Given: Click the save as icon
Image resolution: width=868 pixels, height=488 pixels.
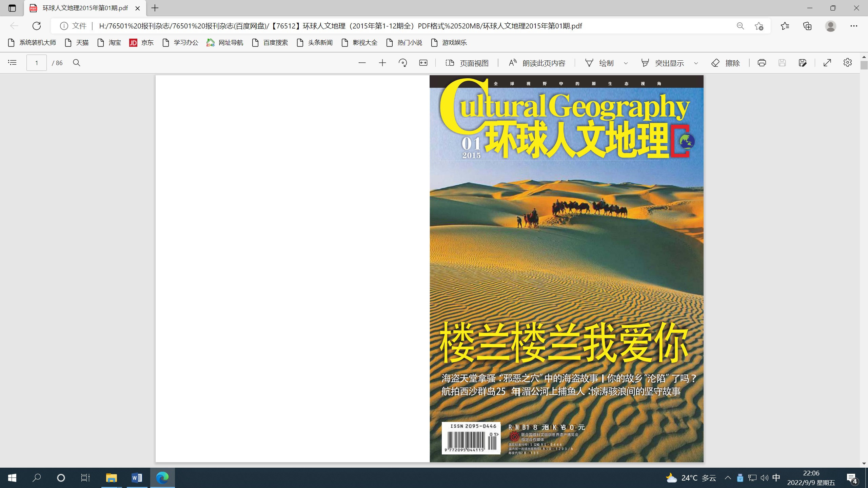Looking at the screenshot, I should [803, 63].
